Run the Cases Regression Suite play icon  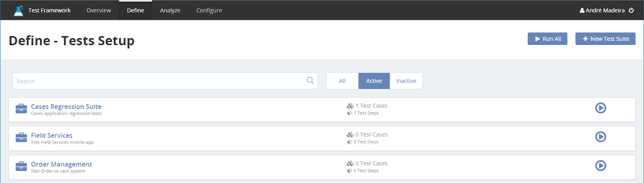[x=601, y=108]
